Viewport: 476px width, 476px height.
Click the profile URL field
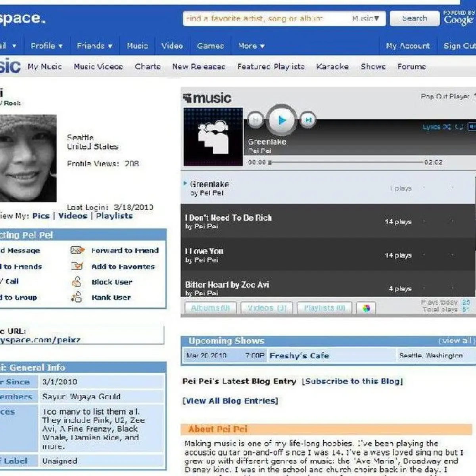[81, 335]
